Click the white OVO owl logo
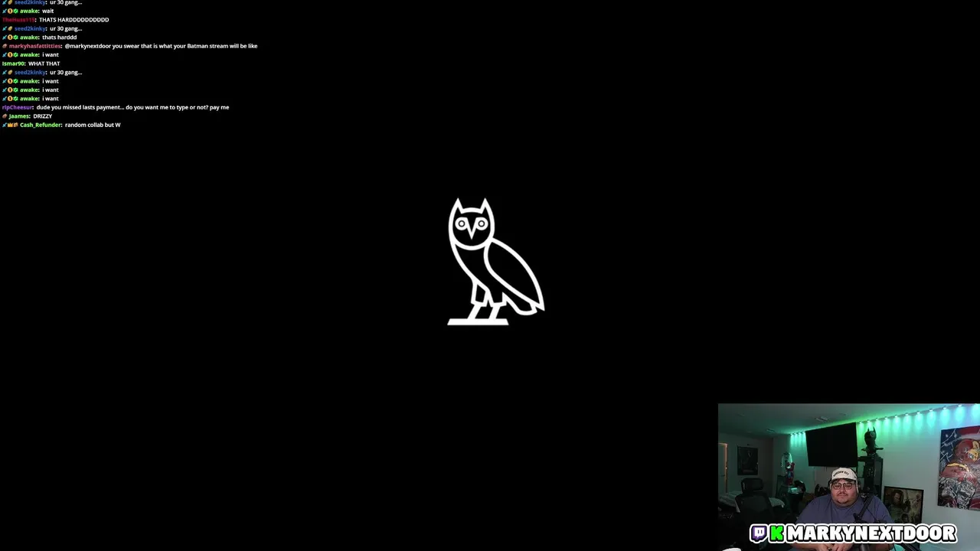Viewport: 980px width, 551px height. coord(495,262)
